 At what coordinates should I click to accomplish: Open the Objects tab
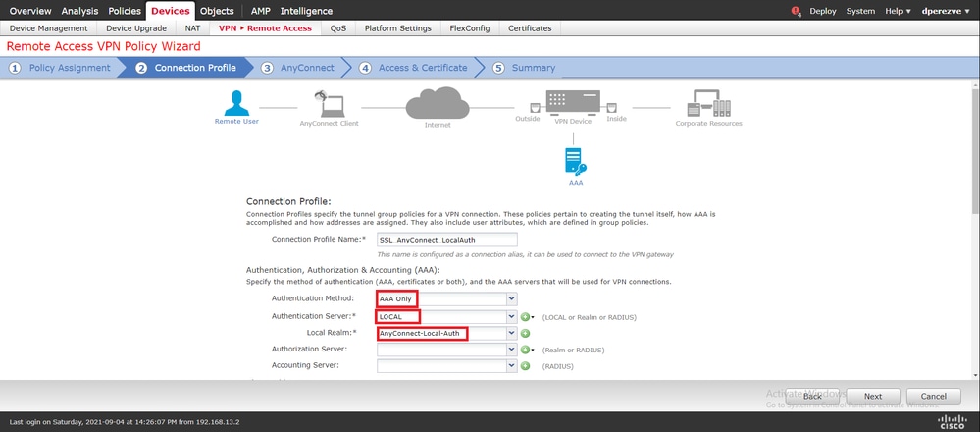click(x=217, y=11)
